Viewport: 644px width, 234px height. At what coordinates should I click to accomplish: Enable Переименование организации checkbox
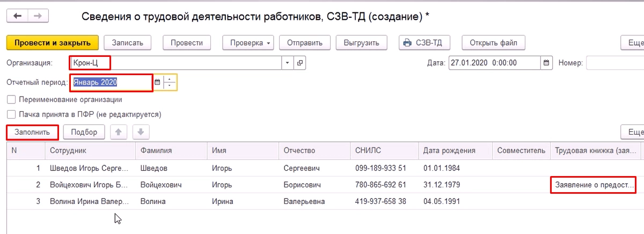(11, 99)
